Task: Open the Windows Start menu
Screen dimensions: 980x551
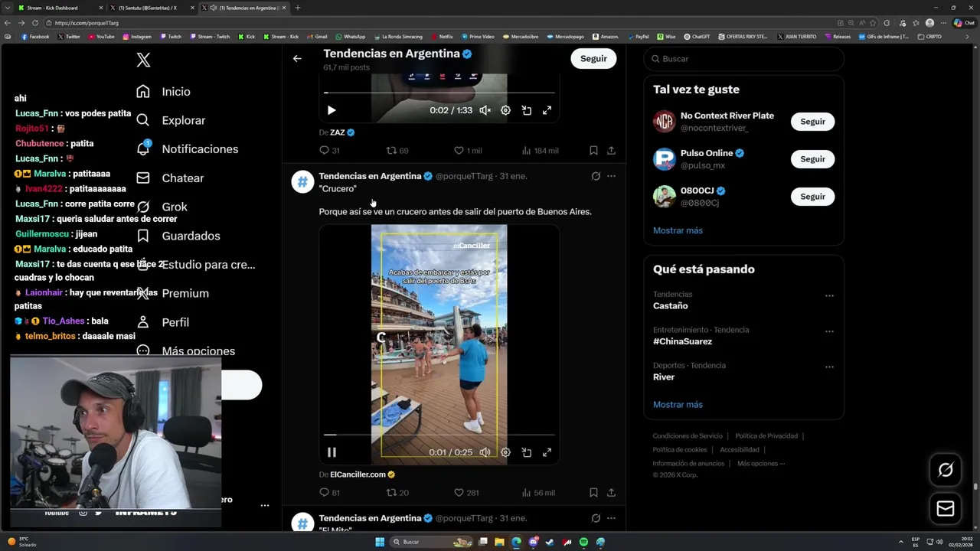Action: [380, 542]
